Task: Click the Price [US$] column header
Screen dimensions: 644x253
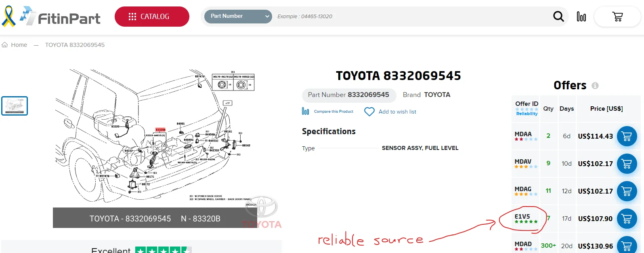Action: (x=606, y=109)
